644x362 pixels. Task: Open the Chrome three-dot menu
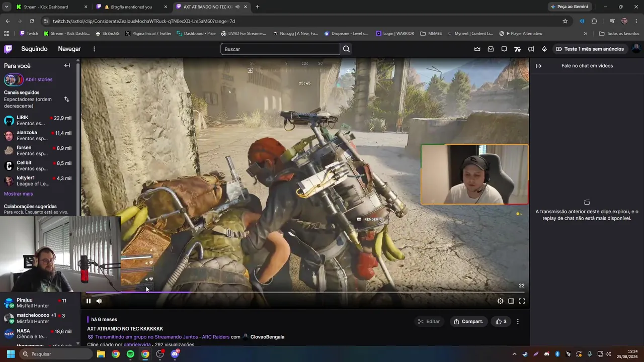tap(636, 21)
